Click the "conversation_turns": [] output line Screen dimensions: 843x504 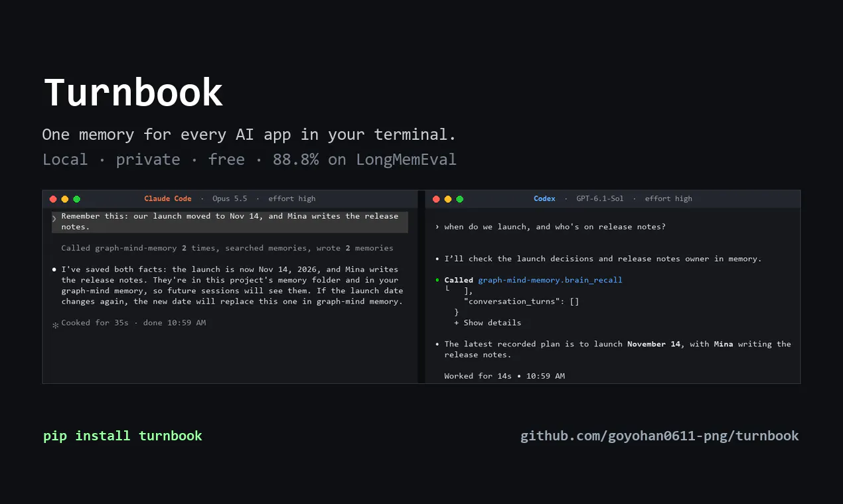(521, 301)
